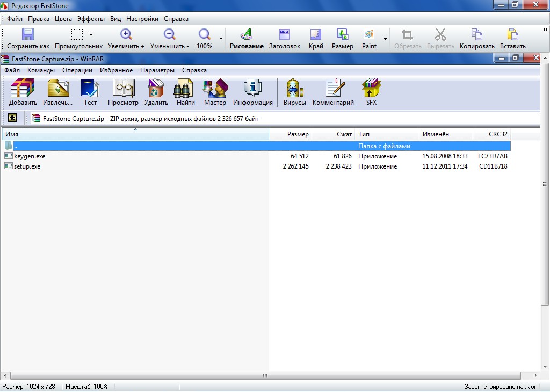Viewport: 550px width, 392px height.
Task: Click the vertical scrollbar on the right
Action: pyautogui.click(x=545, y=184)
